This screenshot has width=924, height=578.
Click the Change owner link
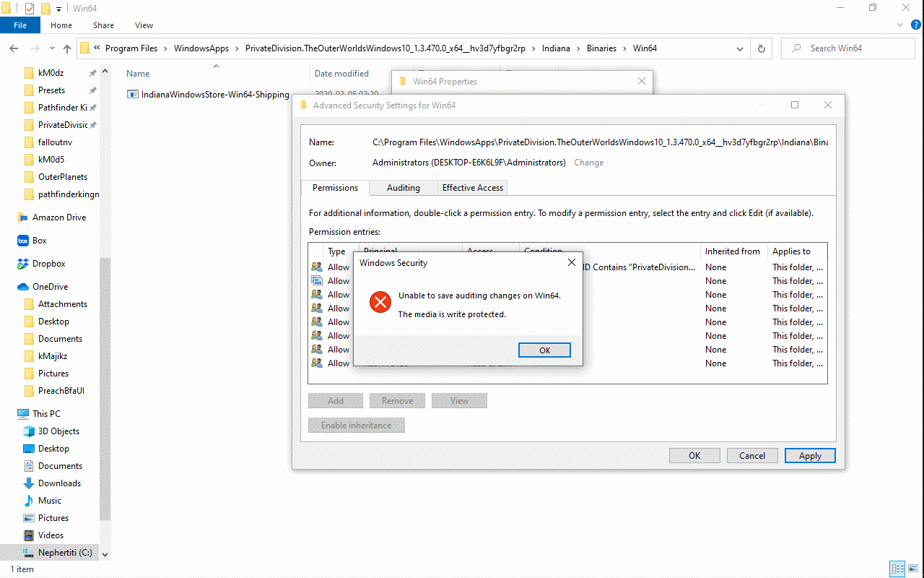588,163
